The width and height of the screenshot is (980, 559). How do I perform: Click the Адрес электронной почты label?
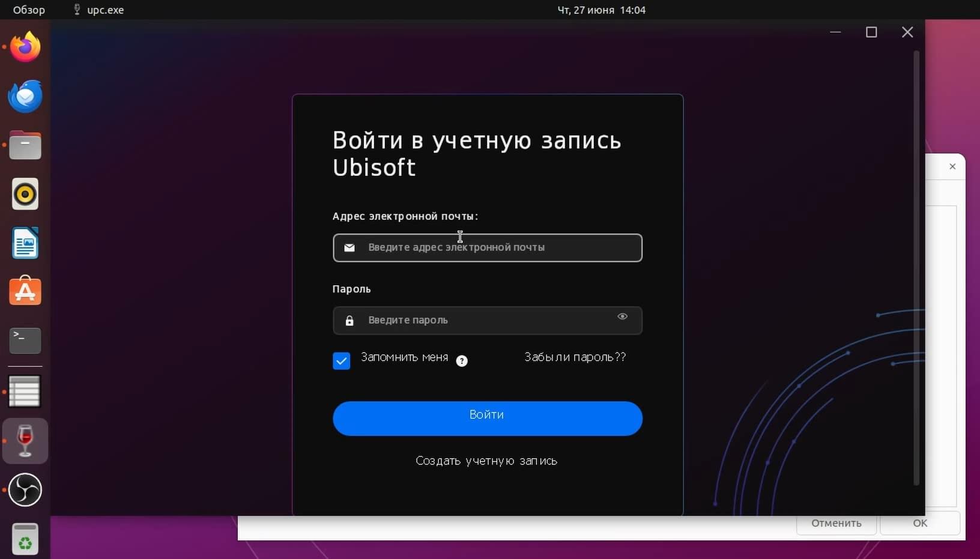[405, 216]
